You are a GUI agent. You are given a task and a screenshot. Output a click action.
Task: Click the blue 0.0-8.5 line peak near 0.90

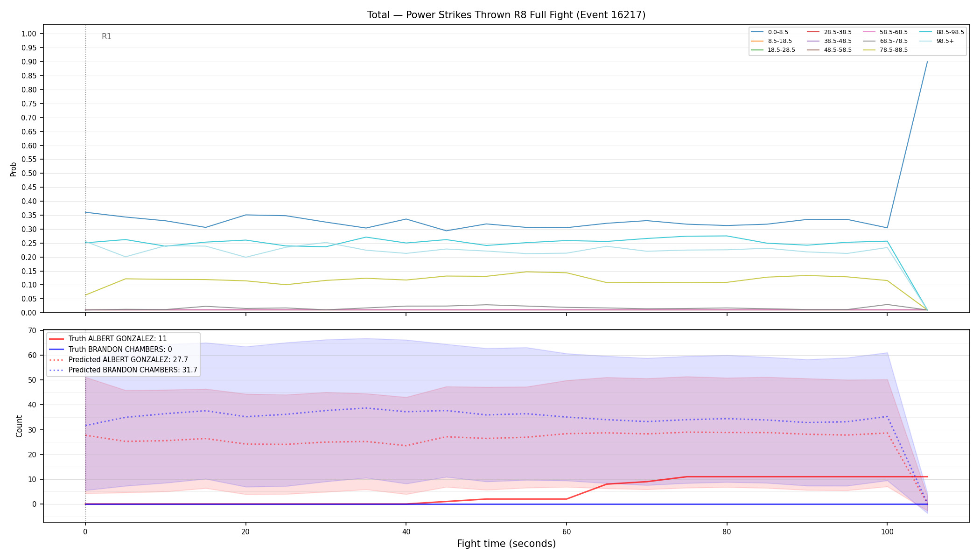click(927, 62)
